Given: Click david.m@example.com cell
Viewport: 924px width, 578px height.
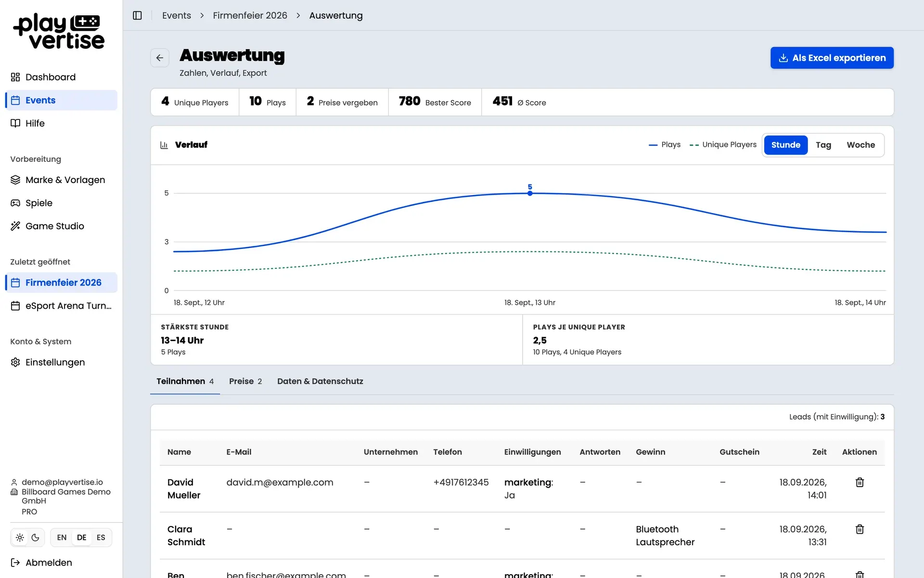Looking at the screenshot, I should coord(280,482).
